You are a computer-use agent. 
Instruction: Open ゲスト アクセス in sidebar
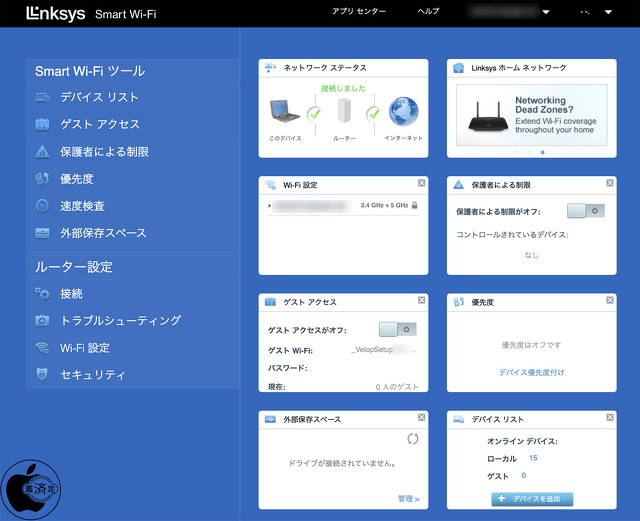(100, 124)
